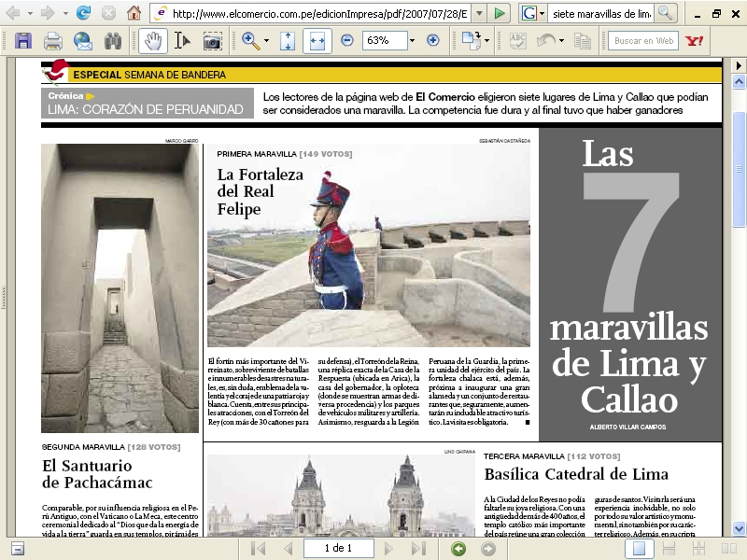Go to previous page of the PDF
This screenshot has height=560, width=747.
(x=288, y=549)
